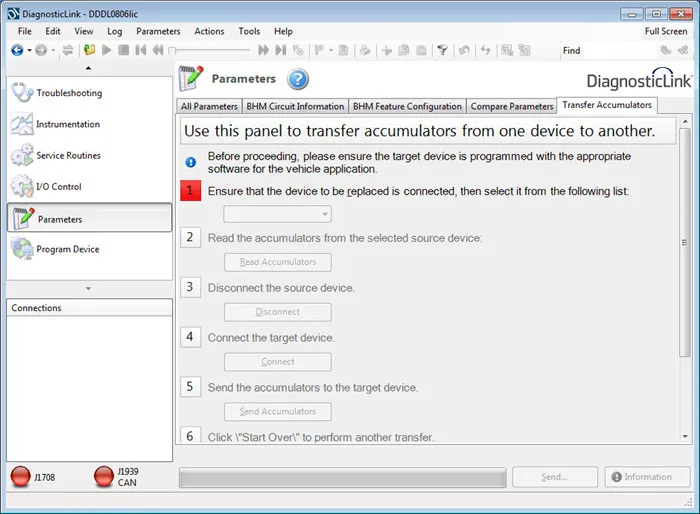This screenshot has width=700, height=514.
Task: Switch to the Compare Parameters tab
Action: click(512, 106)
